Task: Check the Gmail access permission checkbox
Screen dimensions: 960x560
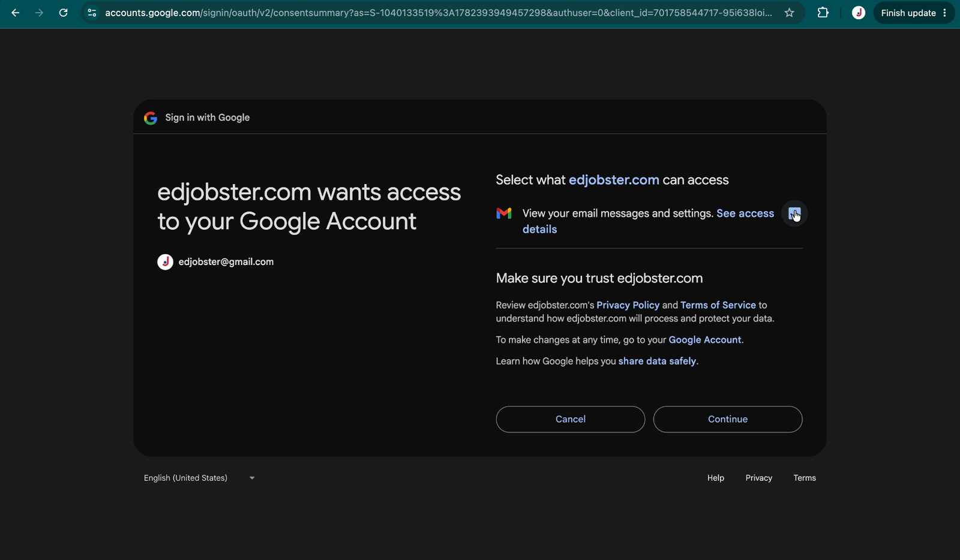Action: tap(794, 213)
